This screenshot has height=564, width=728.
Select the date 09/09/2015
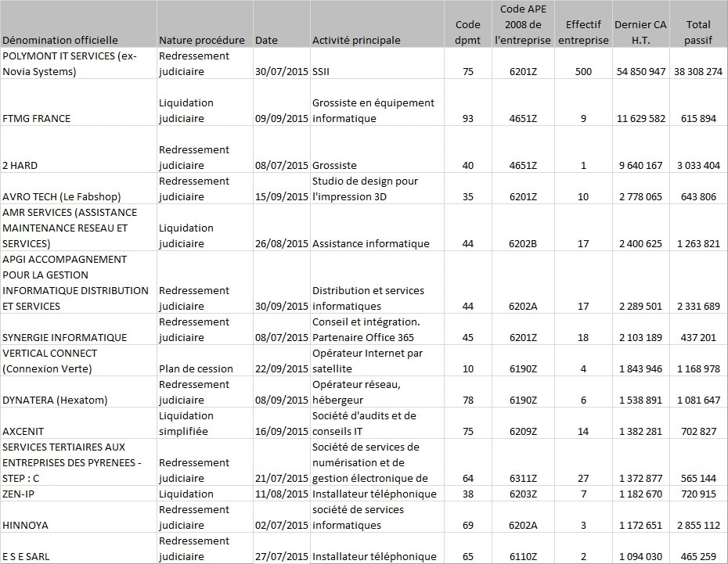(x=281, y=119)
